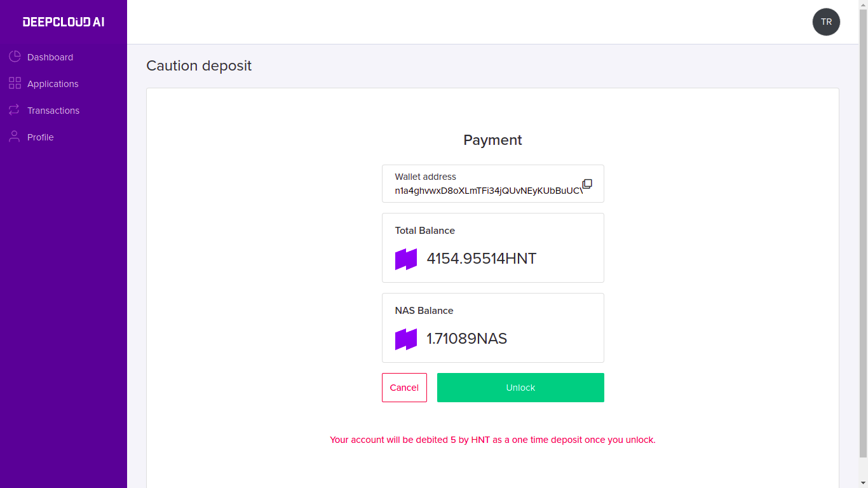Click the Transactions arrows icon
Screen dimensions: 868x488
[14, 110]
